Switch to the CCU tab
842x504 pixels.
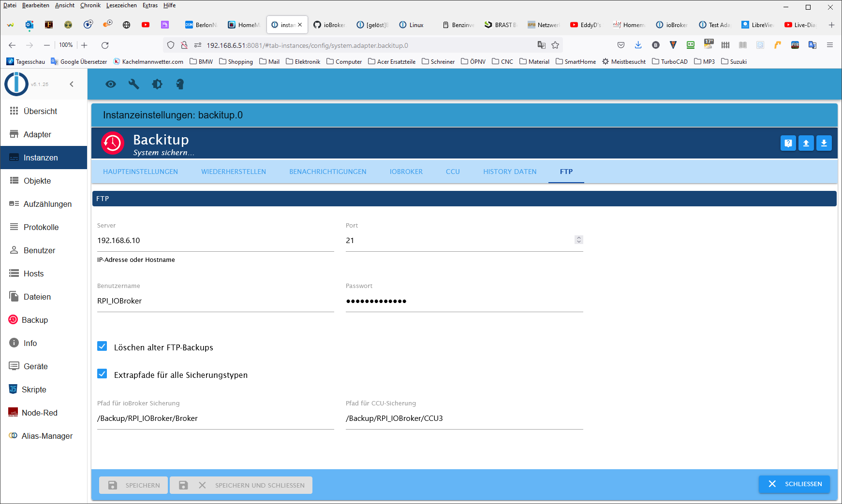pos(453,172)
